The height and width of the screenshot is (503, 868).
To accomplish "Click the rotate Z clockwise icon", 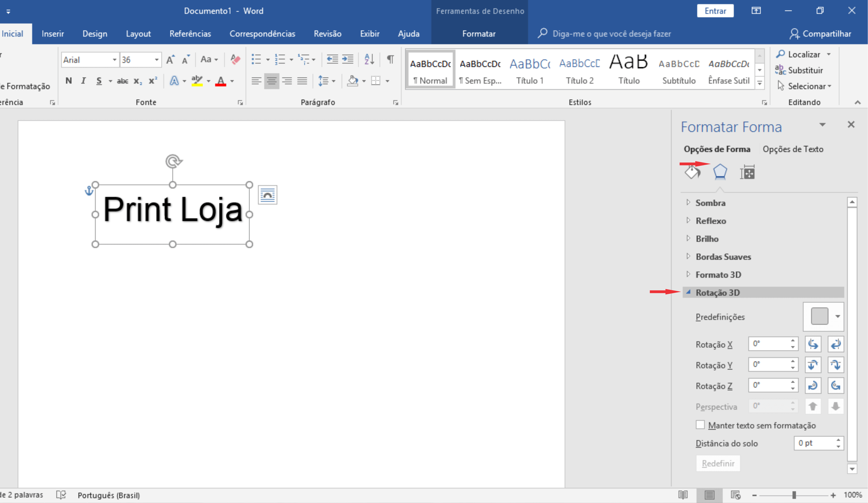I will [x=813, y=385].
